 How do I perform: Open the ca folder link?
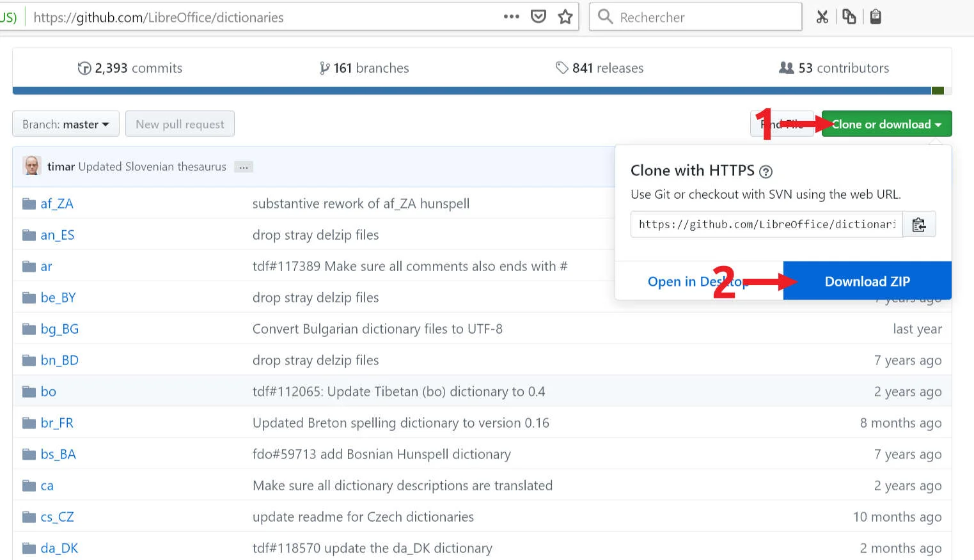pyautogui.click(x=47, y=486)
